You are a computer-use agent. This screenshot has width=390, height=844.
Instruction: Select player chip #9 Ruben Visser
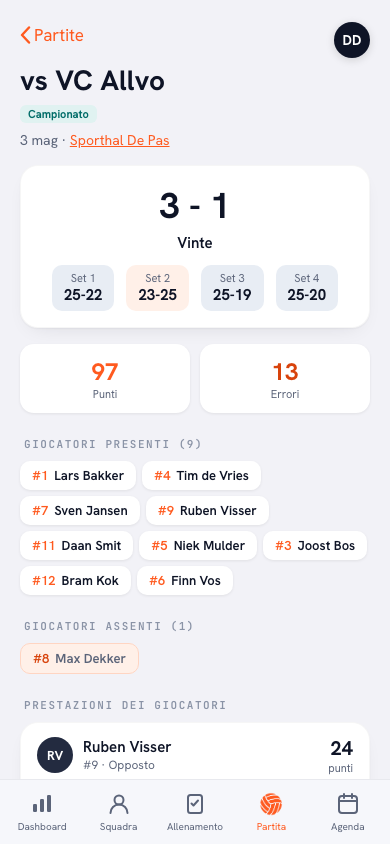[207, 511]
